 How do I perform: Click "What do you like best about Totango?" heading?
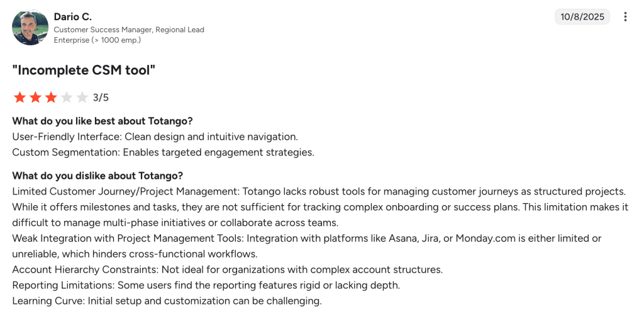coord(103,121)
